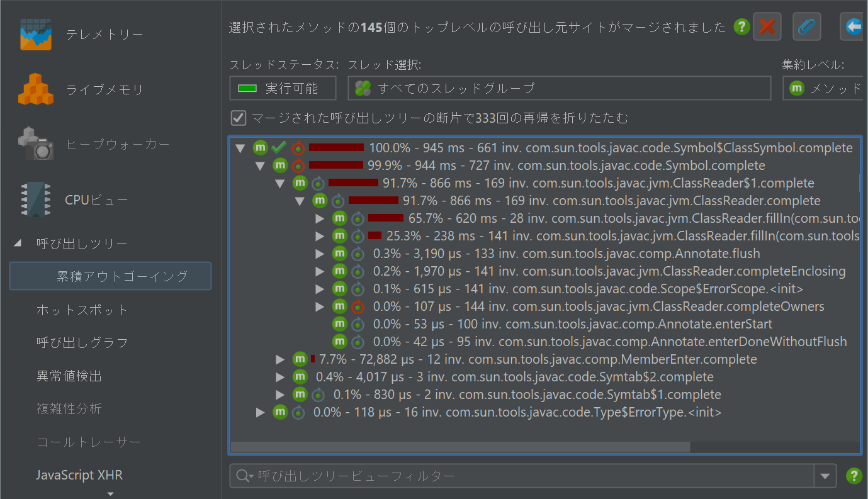
Task: Click the magnifier icon in the filter field
Action: (x=244, y=476)
